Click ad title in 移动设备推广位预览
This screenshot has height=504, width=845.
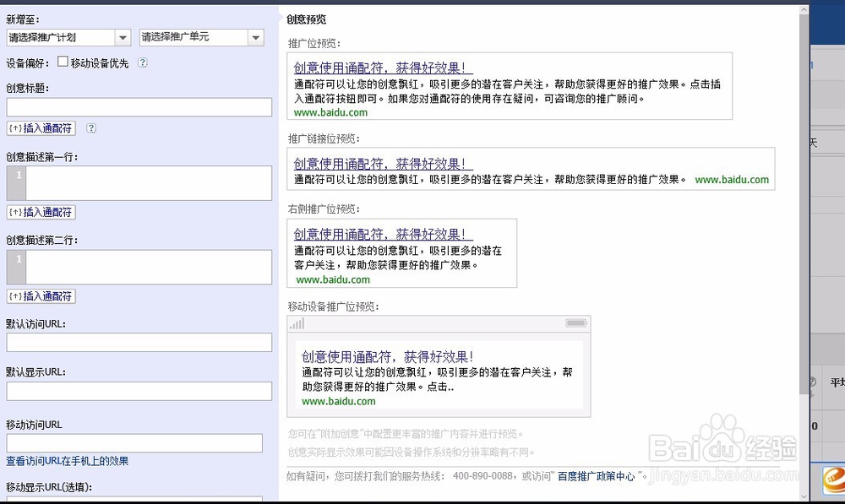click(388, 356)
